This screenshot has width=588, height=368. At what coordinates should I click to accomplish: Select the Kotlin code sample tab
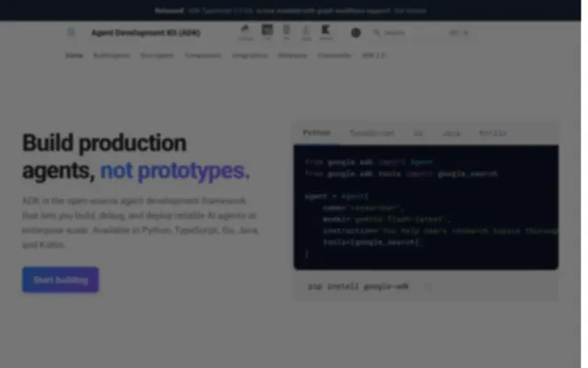click(492, 132)
